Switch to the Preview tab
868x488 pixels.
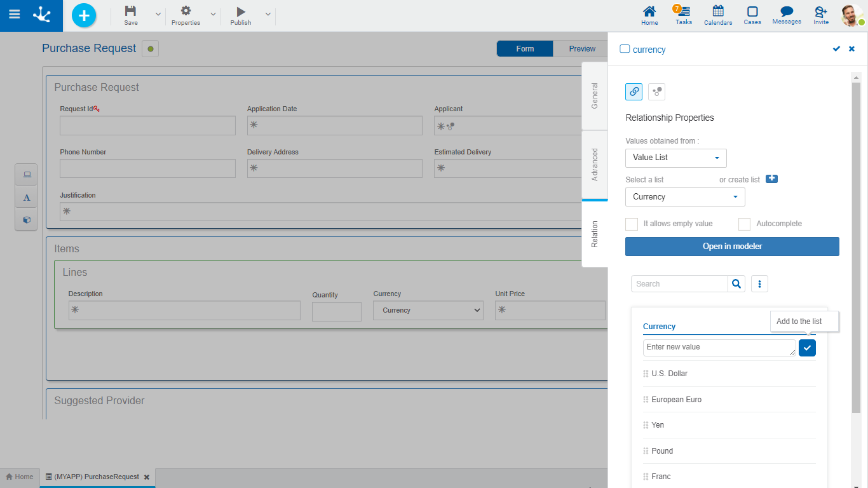(x=581, y=49)
